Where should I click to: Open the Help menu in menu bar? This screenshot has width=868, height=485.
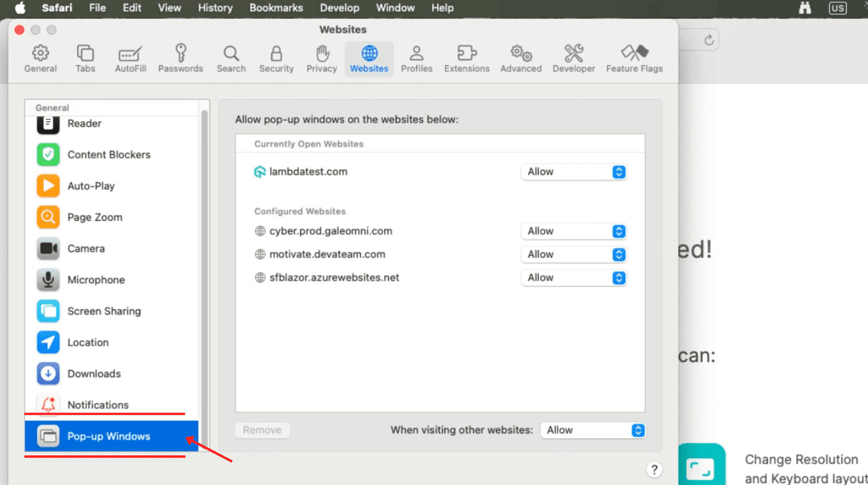[442, 8]
